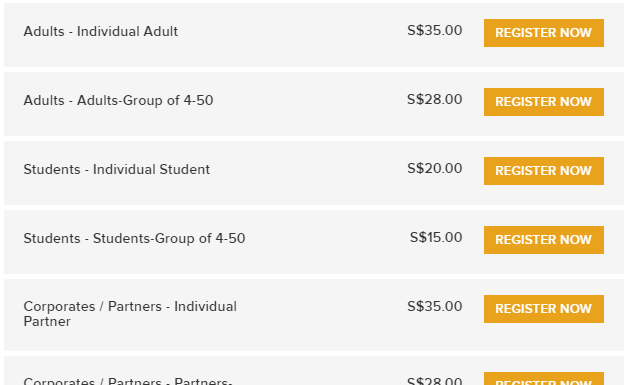Register for the Individual Student ticket
Screen dimensions: 626x385
[x=544, y=171]
